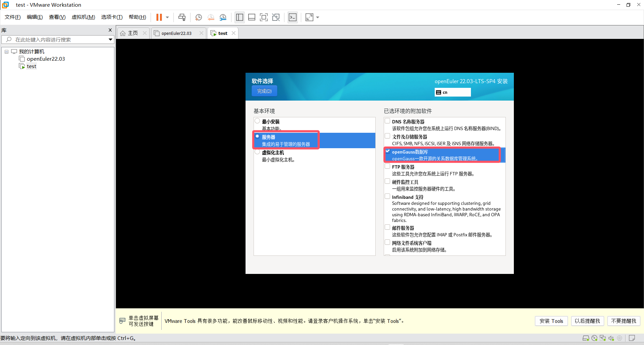The image size is (644, 345).
Task: Select the test VM in the library tree
Action: point(32,66)
